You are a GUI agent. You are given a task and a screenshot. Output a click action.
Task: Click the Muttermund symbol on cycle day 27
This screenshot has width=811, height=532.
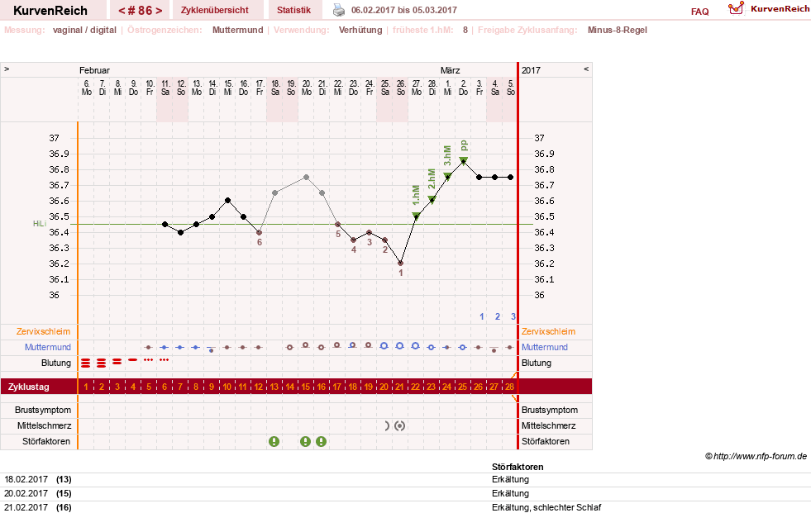coord(494,349)
